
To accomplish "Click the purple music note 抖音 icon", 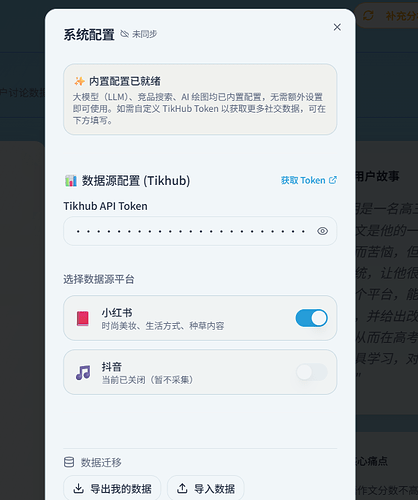I will 83,372.
